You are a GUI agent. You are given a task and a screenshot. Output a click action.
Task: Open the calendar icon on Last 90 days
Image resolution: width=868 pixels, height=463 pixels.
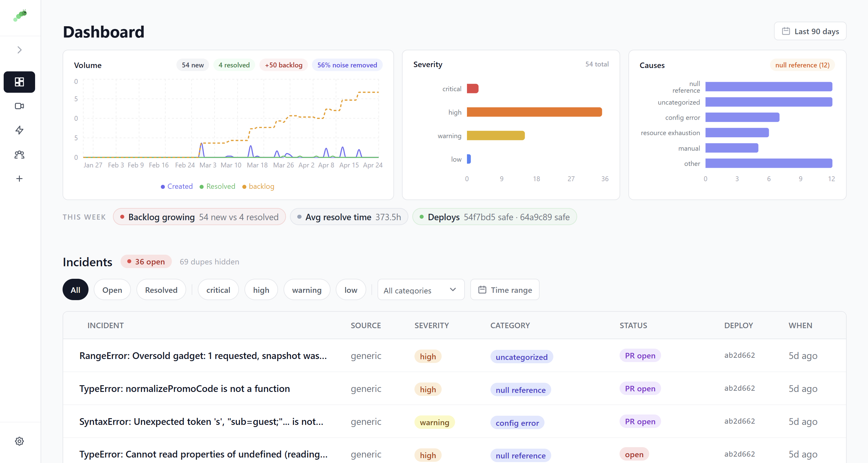coord(786,31)
